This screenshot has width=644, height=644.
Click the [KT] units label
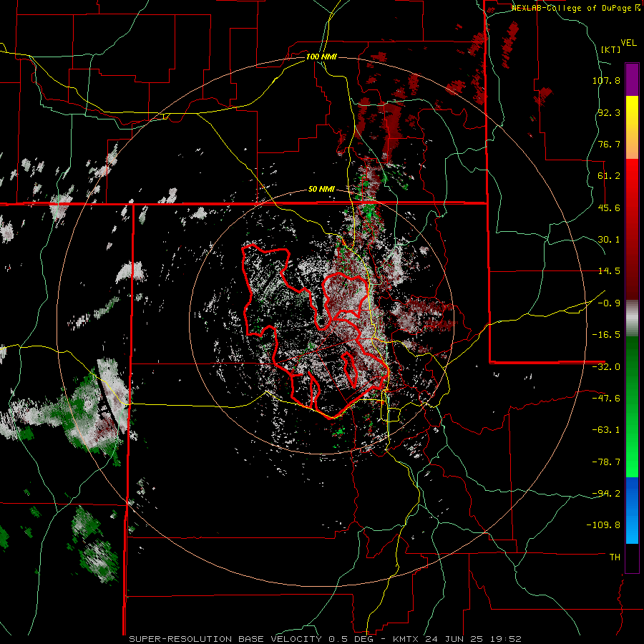point(611,49)
